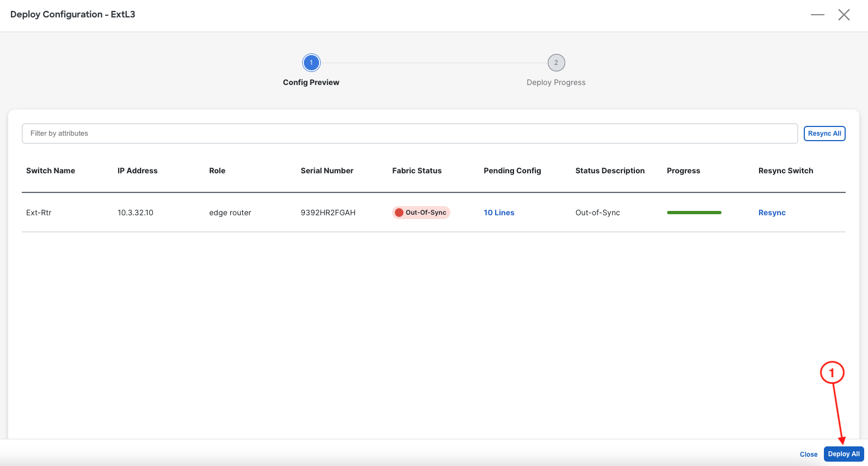868x466 pixels.
Task: Click the Deploy Progress step label
Action: (x=556, y=82)
